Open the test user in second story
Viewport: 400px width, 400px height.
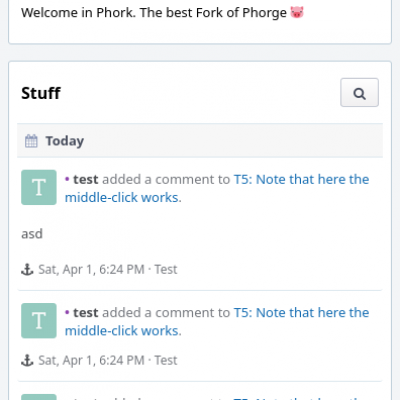pyautogui.click(x=86, y=313)
